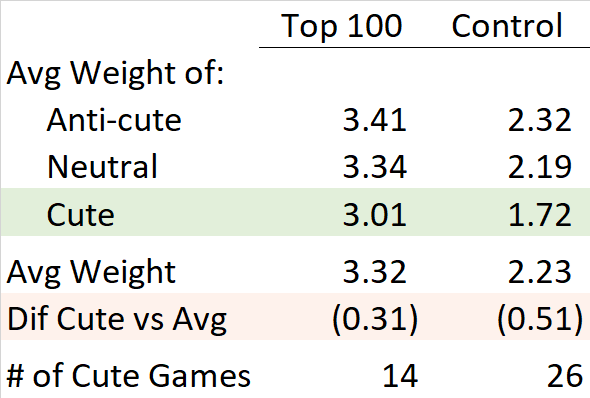Click the Cute Games count 14
The height and width of the screenshot is (398, 590).
[400, 376]
